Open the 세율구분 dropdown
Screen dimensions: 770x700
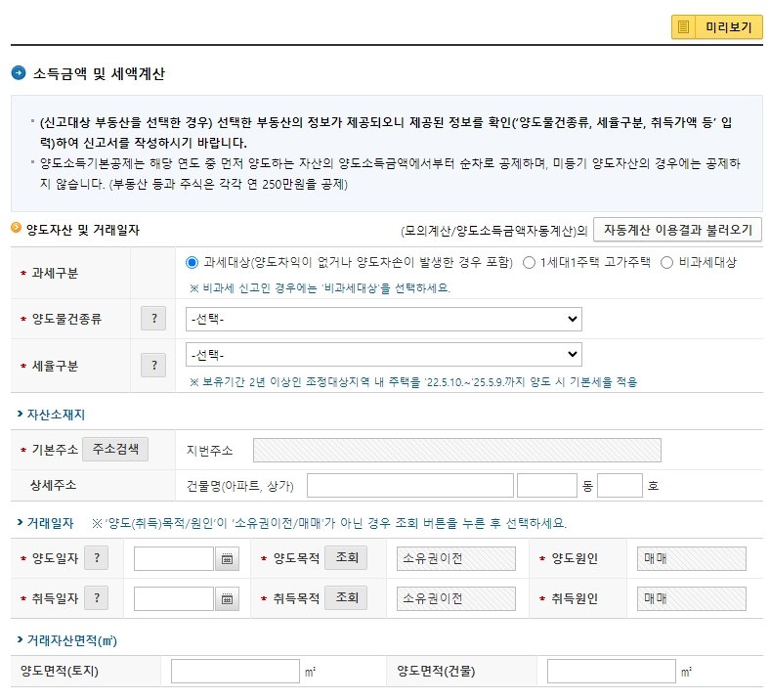[x=383, y=354]
